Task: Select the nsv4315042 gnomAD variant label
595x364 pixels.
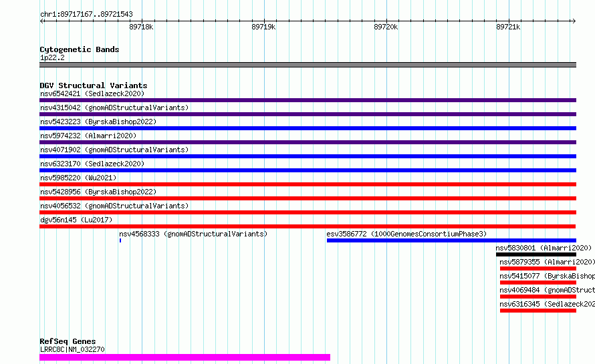Action: [114, 108]
